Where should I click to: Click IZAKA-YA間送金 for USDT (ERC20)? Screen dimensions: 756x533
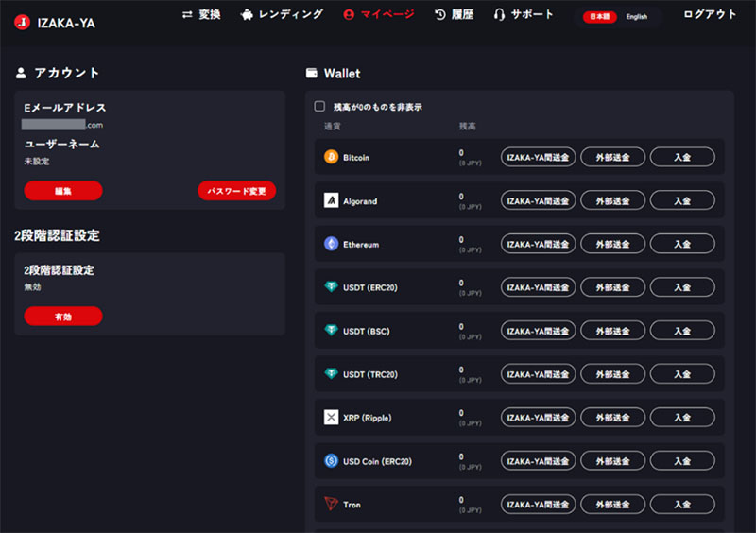click(538, 287)
